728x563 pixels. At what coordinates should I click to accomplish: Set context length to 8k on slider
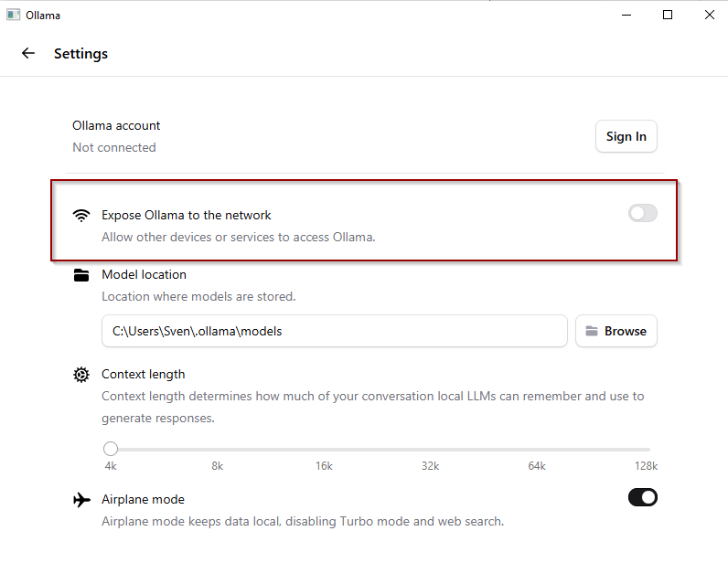pyautogui.click(x=218, y=450)
